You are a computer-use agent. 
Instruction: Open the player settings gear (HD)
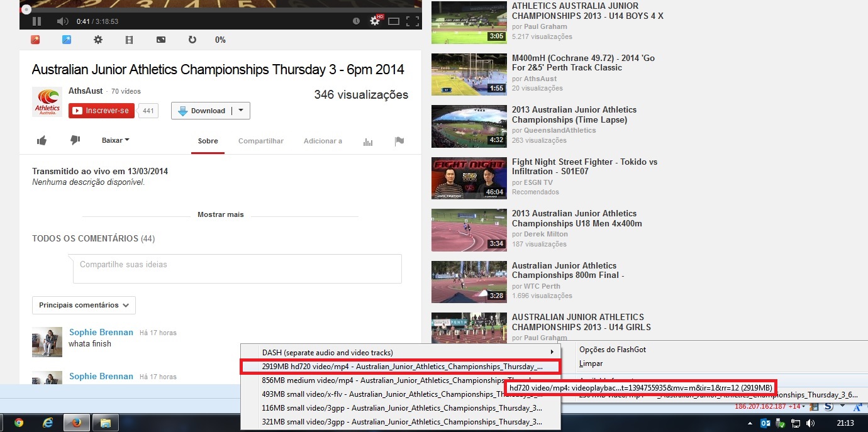click(376, 21)
